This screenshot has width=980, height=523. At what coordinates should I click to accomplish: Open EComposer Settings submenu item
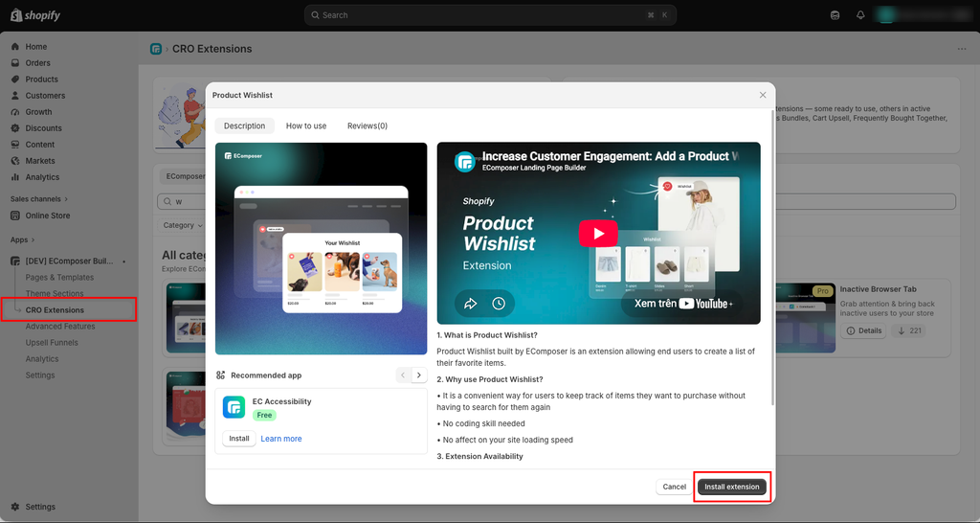[x=40, y=375]
